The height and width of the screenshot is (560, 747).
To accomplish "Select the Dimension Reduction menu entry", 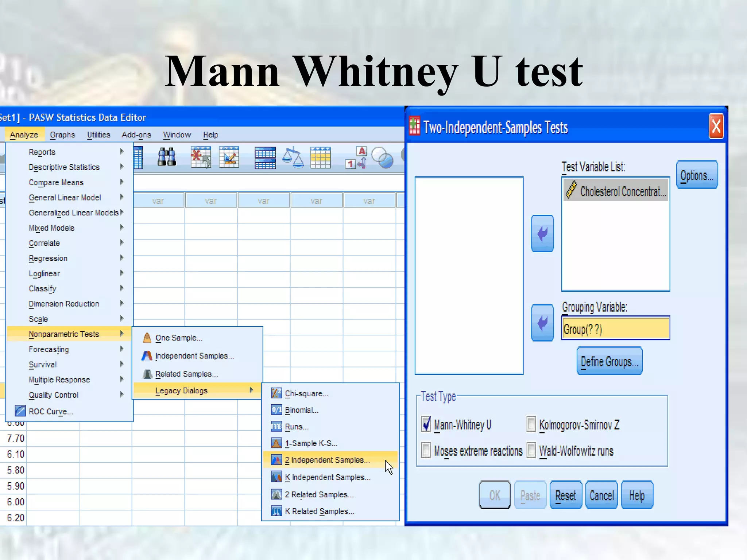I will point(69,304).
